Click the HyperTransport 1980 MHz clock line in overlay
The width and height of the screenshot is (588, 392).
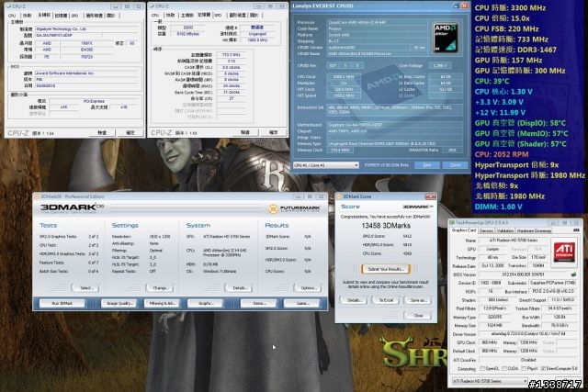(529, 175)
